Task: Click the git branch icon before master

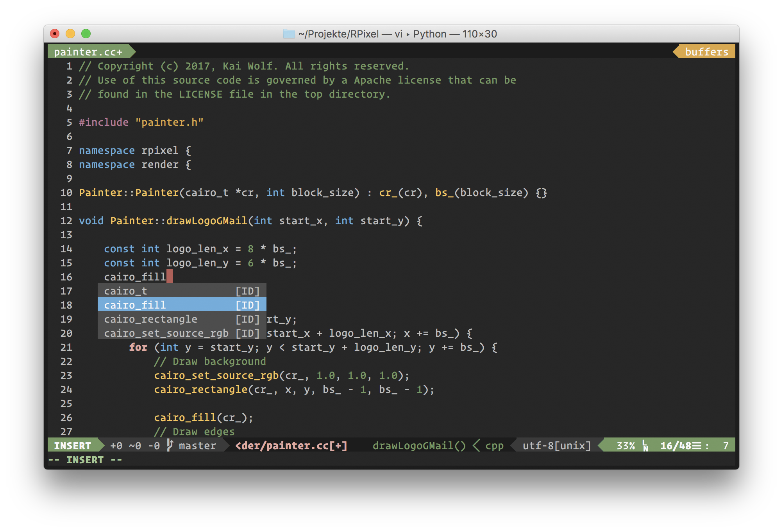Action: click(x=170, y=445)
